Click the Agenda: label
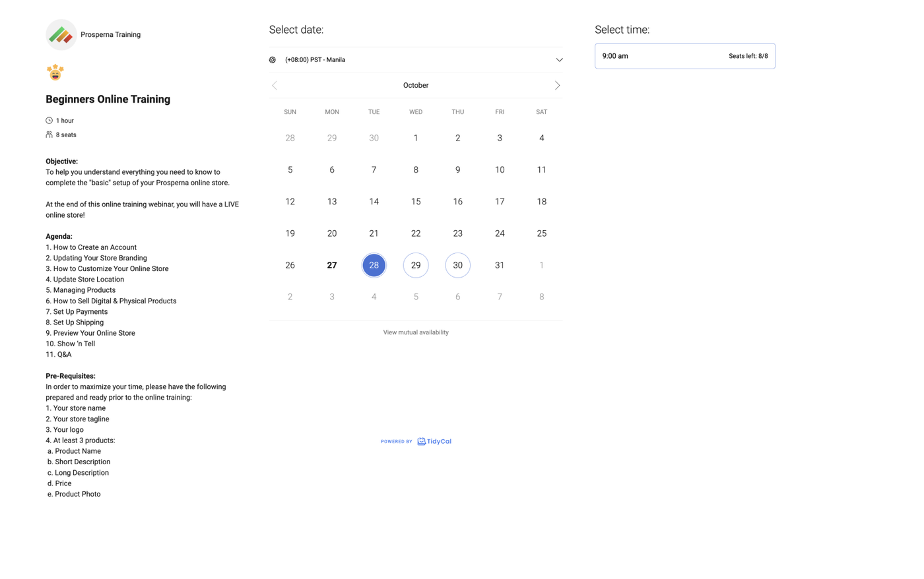The height and width of the screenshot is (579, 924). coord(59,236)
